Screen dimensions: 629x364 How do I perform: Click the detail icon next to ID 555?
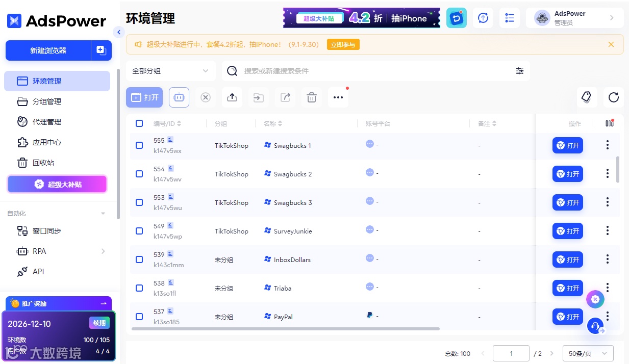[170, 140]
